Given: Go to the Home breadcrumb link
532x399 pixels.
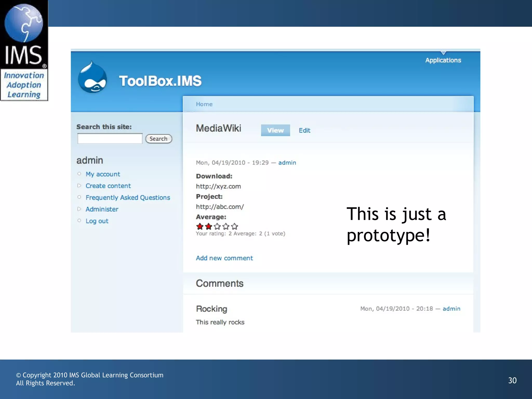Looking at the screenshot, I should pyautogui.click(x=204, y=104).
